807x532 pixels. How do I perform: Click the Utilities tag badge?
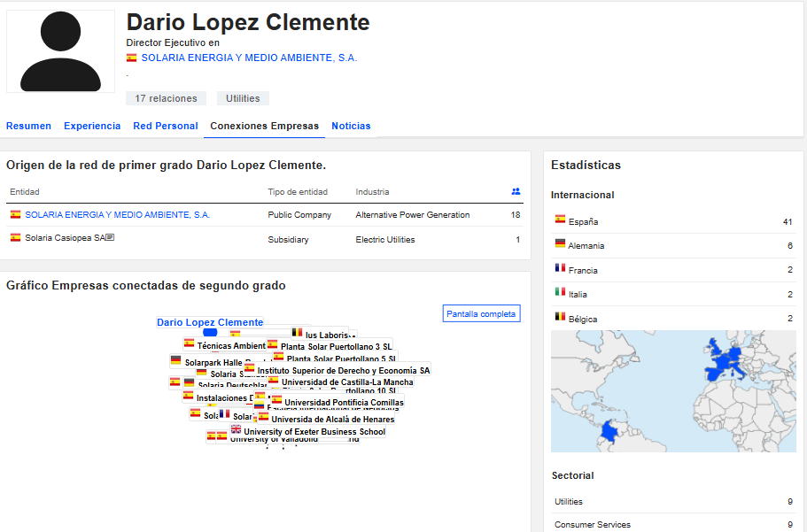(243, 98)
